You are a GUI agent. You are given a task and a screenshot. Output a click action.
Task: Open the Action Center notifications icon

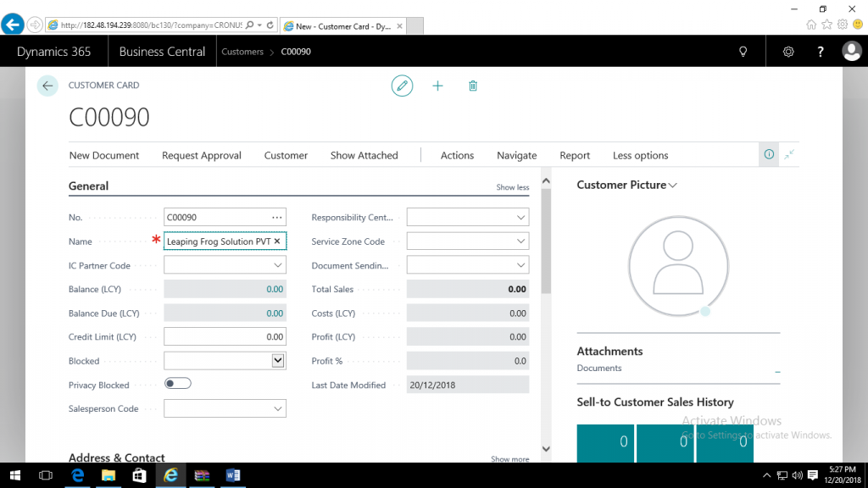pos(813,475)
